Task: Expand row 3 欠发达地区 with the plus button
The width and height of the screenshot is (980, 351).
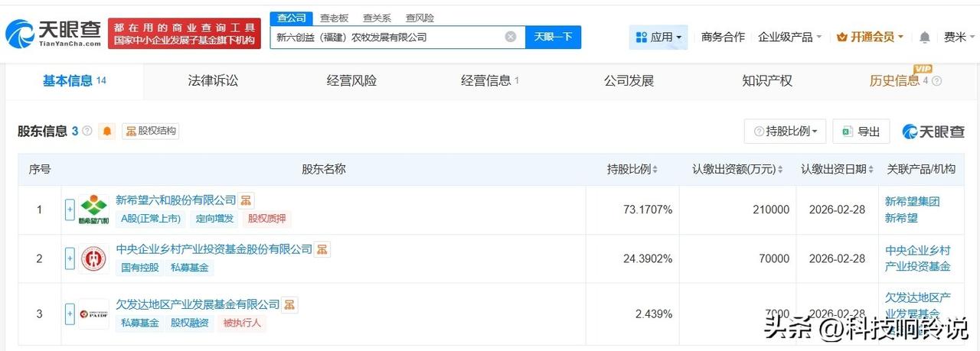Action: click(x=70, y=314)
